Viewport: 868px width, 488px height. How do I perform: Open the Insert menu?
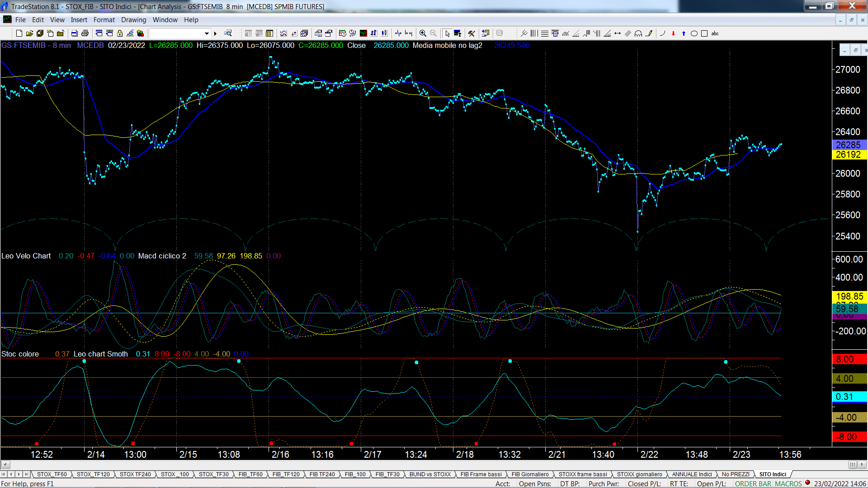tap(79, 20)
